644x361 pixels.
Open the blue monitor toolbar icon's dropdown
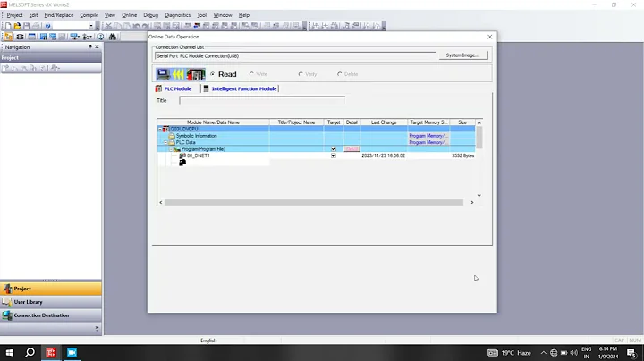tap(79, 37)
